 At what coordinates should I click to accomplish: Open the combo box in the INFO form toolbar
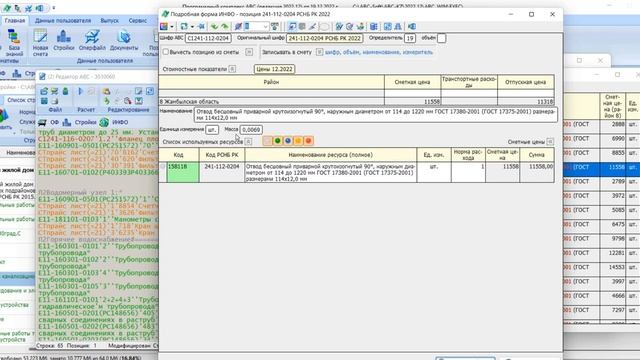click(257, 27)
